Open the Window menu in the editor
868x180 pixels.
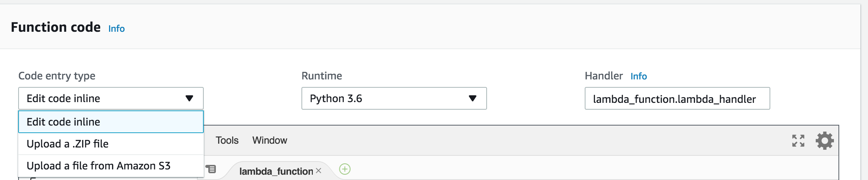pos(270,140)
